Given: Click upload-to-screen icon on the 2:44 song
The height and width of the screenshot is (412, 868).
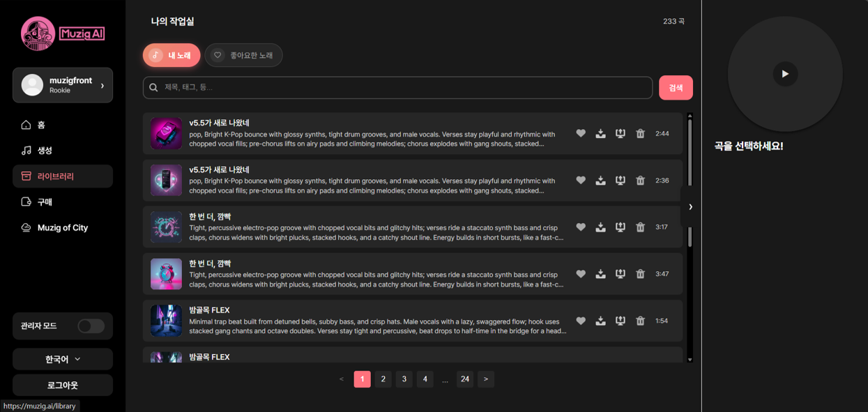Looking at the screenshot, I should pos(620,133).
